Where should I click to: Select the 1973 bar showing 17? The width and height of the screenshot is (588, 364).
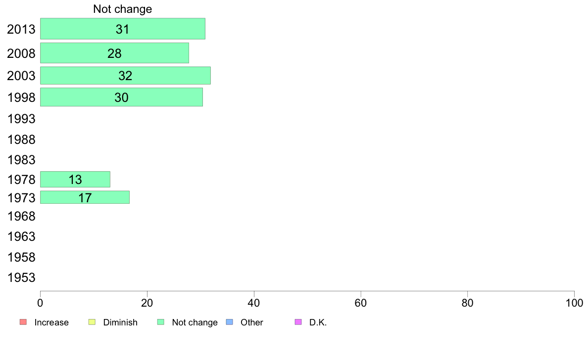[85, 197]
